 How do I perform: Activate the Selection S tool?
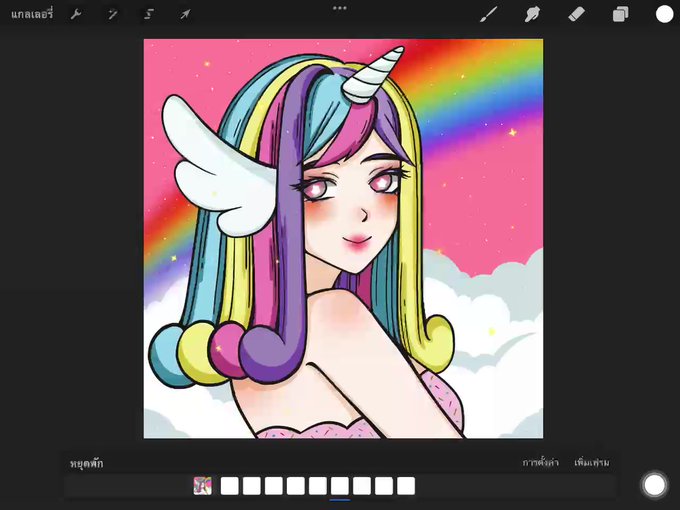click(x=149, y=14)
